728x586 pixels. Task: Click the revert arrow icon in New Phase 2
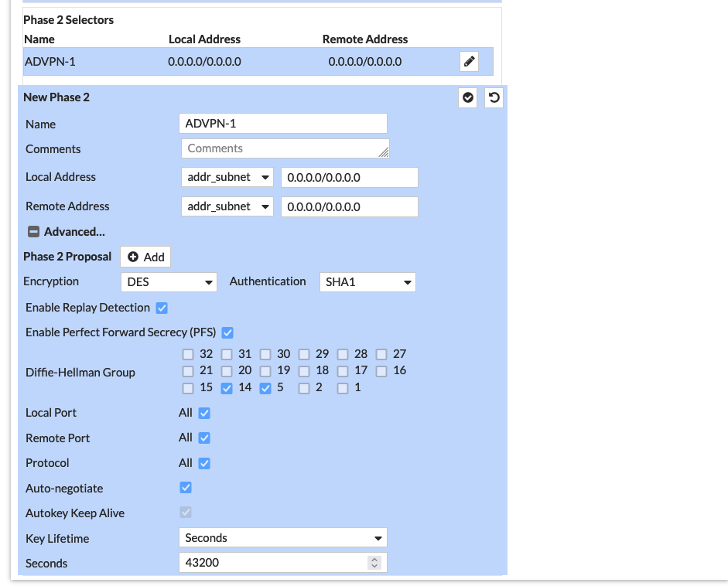(x=494, y=98)
